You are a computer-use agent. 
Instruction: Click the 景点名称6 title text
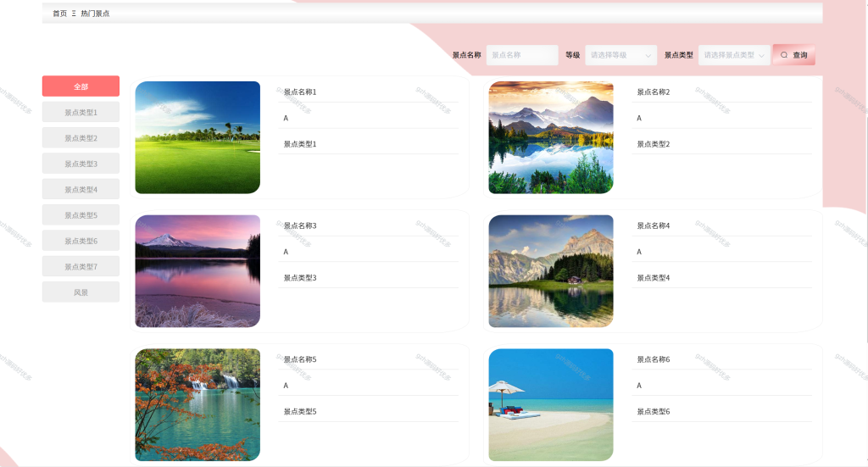pyautogui.click(x=654, y=359)
